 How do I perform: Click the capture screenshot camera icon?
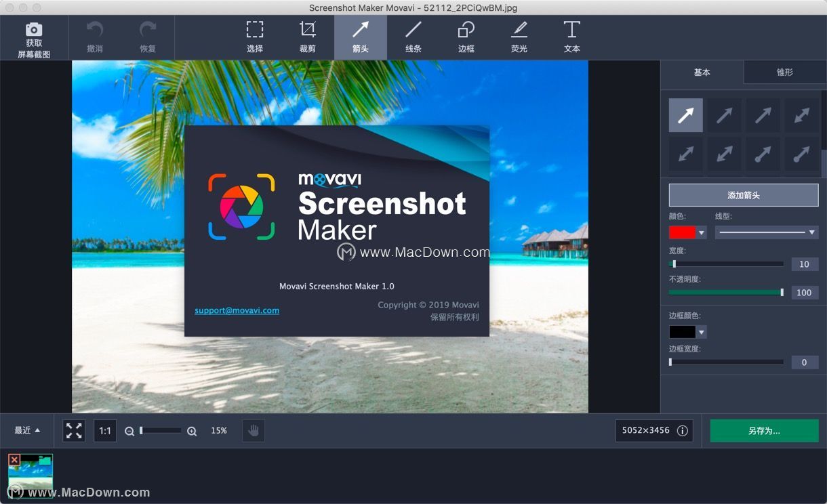pos(34,30)
